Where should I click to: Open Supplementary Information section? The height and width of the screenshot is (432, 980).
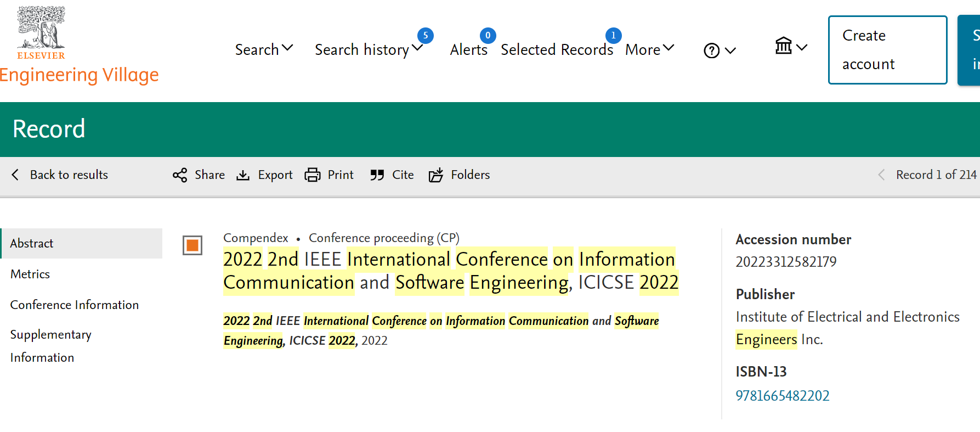click(51, 346)
